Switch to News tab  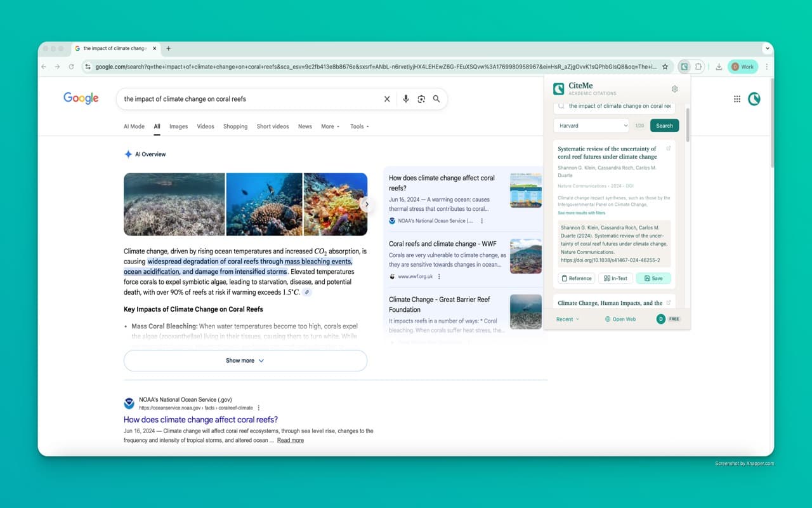click(305, 126)
